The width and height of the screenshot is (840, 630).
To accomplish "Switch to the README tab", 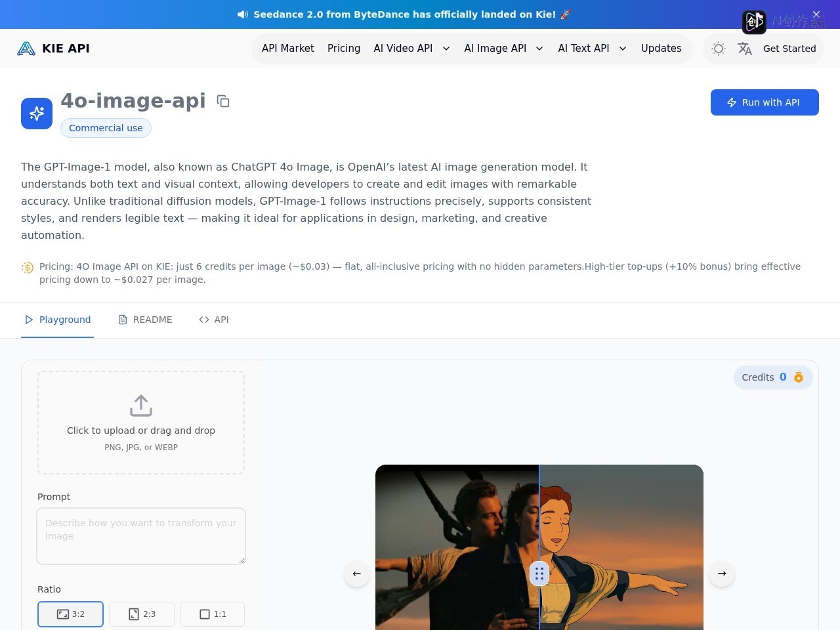I will (x=145, y=320).
